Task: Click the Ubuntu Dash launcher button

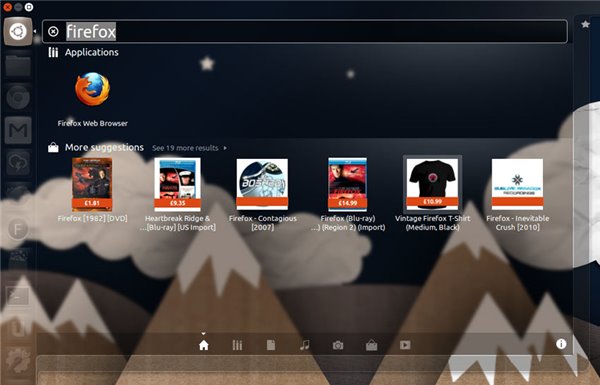Action: pyautogui.click(x=18, y=31)
